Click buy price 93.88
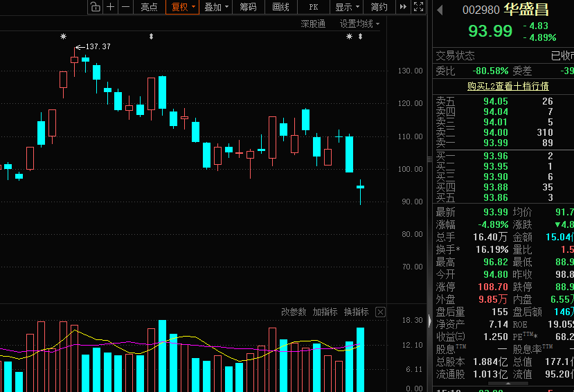The image size is (574, 392). 495,188
